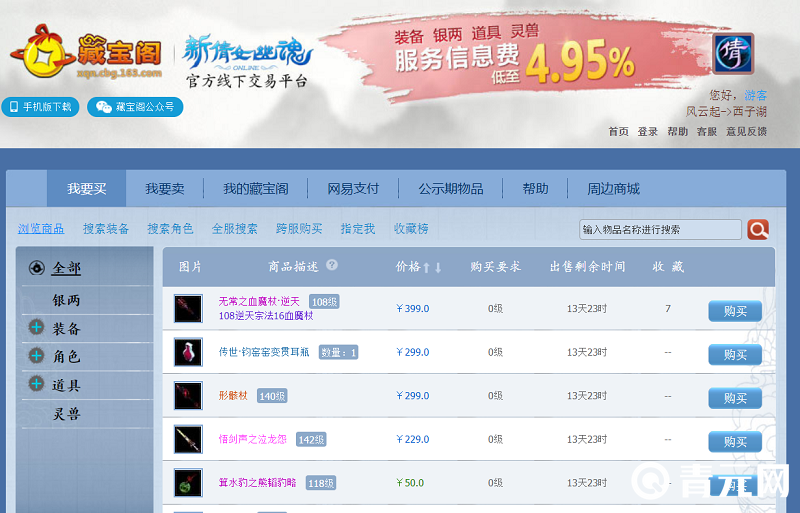Buy the 形骸杖 item
The image size is (800, 513).
pyautogui.click(x=735, y=398)
